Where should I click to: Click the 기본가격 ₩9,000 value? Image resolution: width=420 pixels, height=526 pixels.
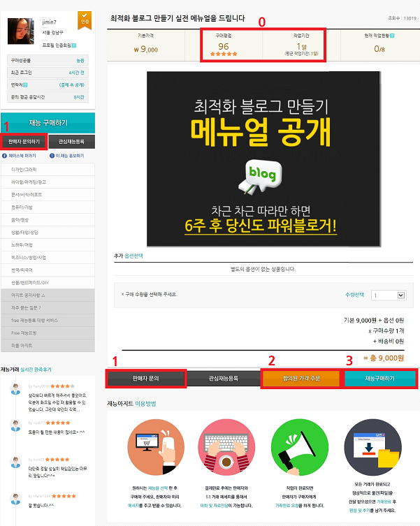146,50
